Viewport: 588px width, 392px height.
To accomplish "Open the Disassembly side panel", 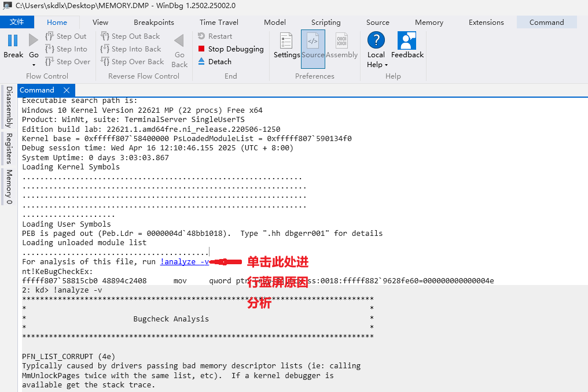I will [x=9, y=107].
